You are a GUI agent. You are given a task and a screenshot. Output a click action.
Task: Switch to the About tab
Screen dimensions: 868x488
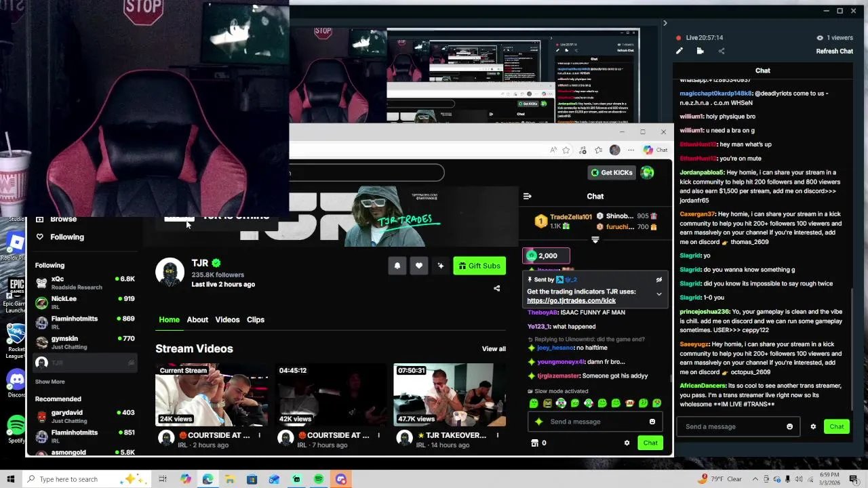(197, 320)
